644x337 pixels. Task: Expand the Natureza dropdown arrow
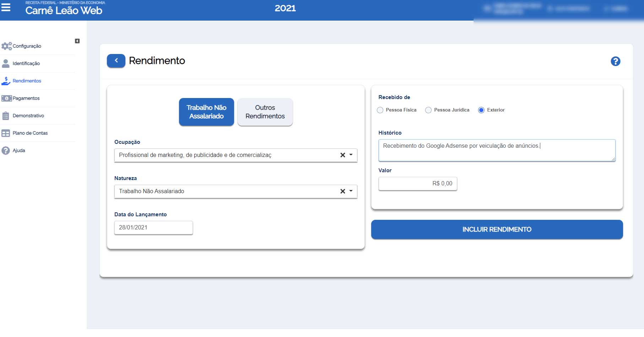351,191
